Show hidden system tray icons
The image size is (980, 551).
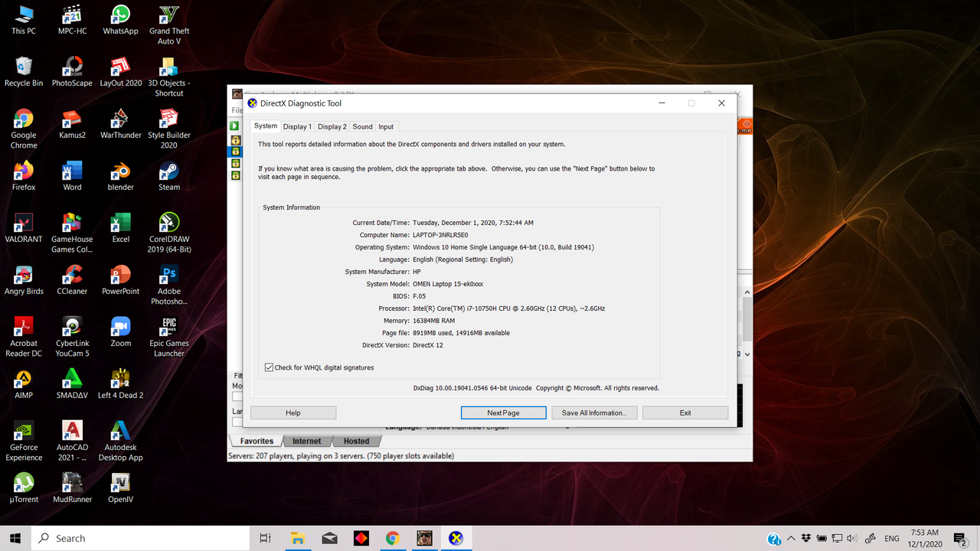[791, 538]
